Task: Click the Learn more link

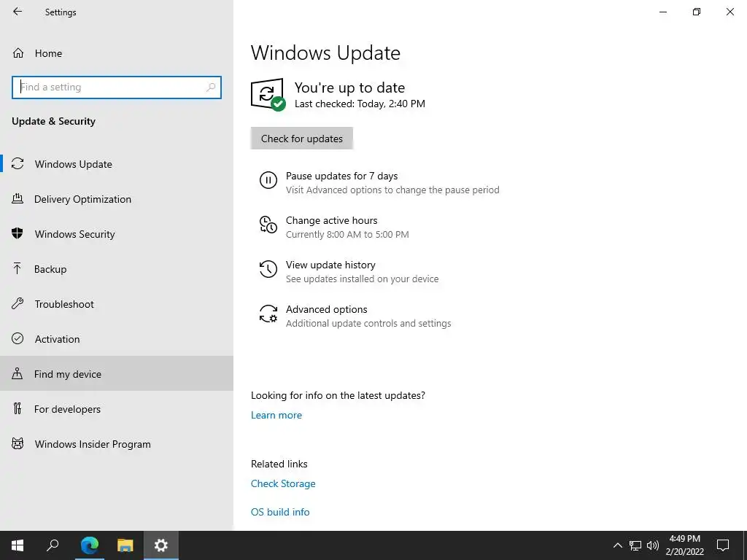Action: click(x=276, y=415)
